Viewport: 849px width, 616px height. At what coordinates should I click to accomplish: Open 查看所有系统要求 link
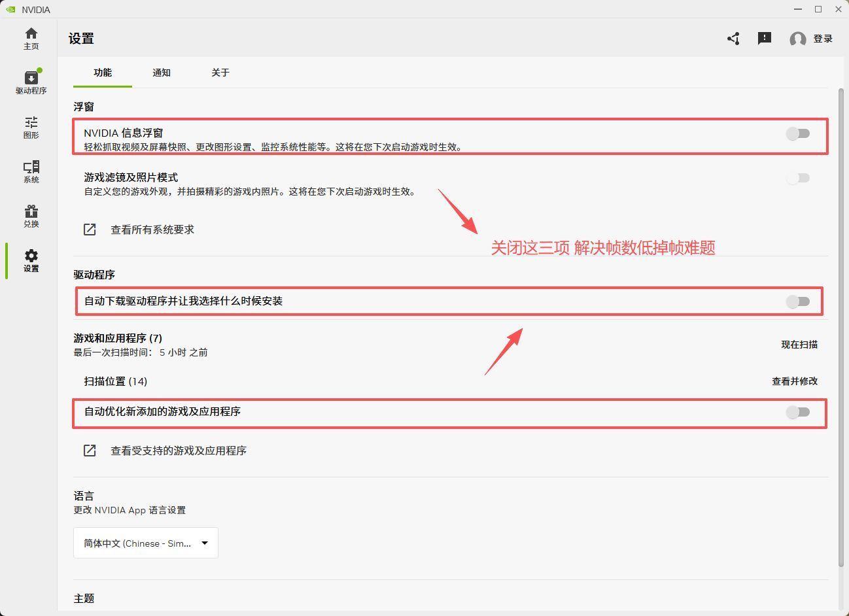coord(152,230)
